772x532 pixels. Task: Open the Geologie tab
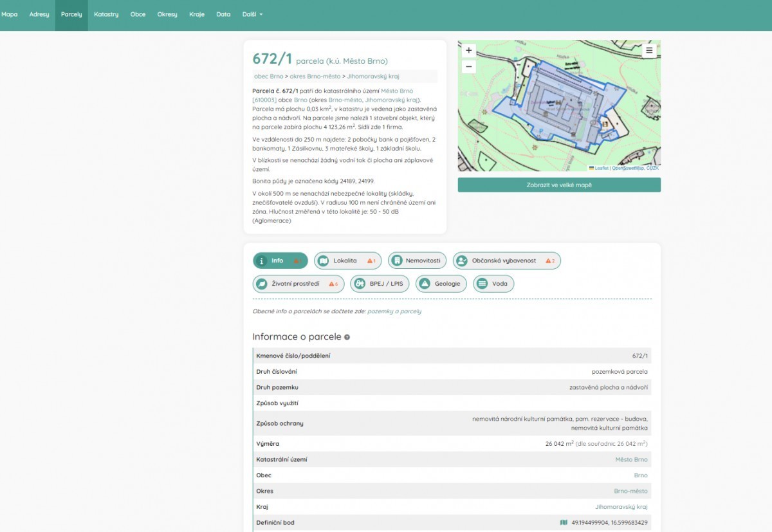pyautogui.click(x=441, y=284)
